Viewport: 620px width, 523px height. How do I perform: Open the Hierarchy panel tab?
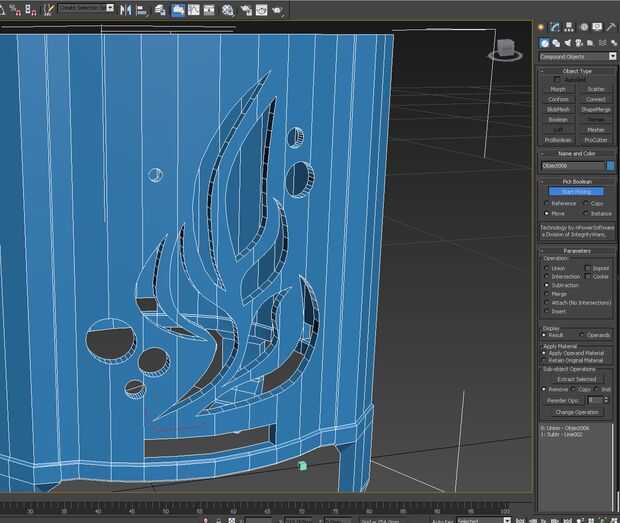coord(566,27)
